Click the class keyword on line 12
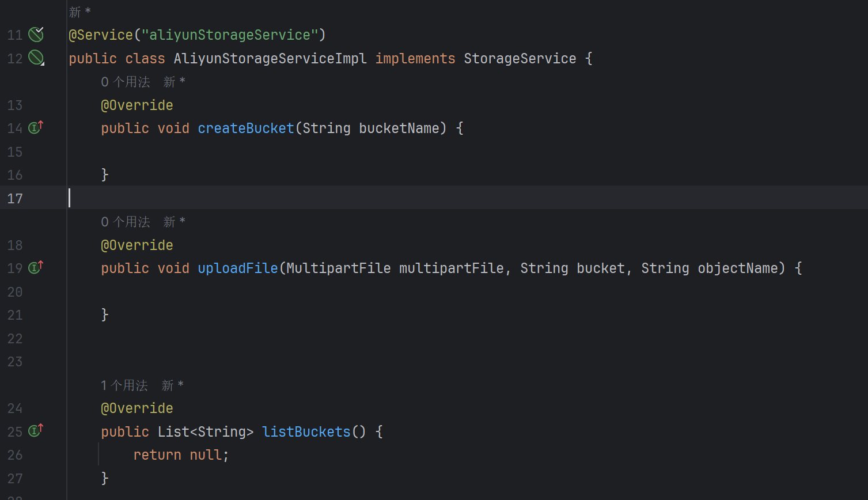868x500 pixels. tap(145, 59)
